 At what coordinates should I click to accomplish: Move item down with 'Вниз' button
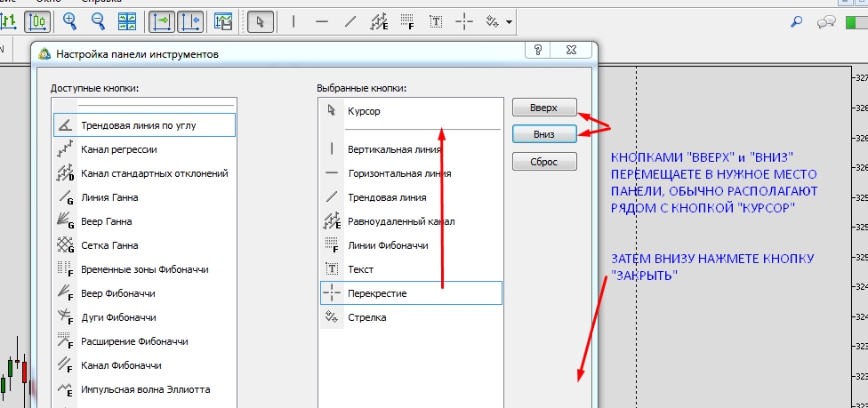(x=544, y=134)
